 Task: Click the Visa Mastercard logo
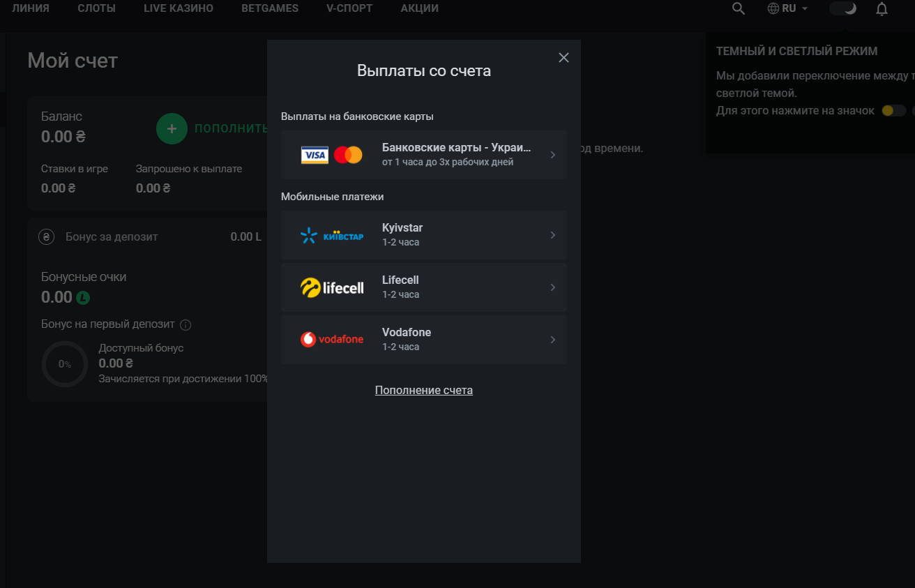[x=332, y=155]
